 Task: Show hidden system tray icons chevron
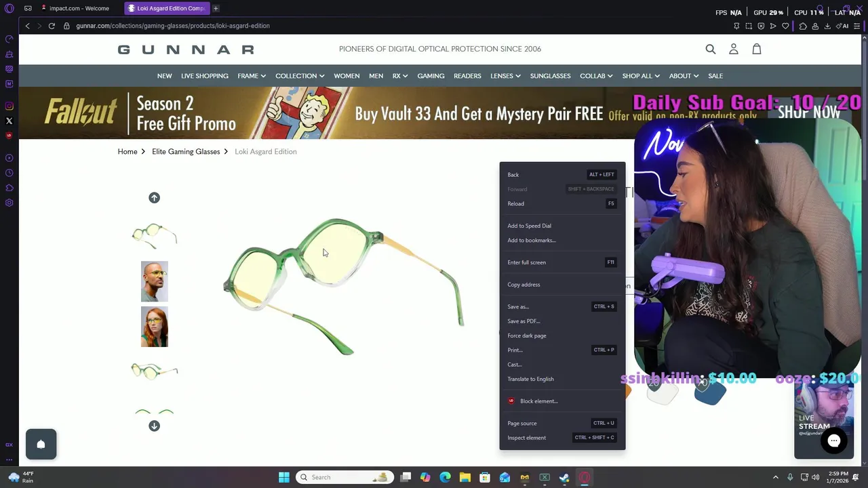(775, 477)
